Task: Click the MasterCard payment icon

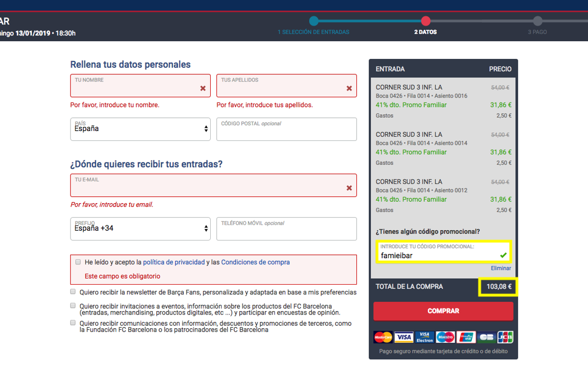Action: (x=383, y=337)
